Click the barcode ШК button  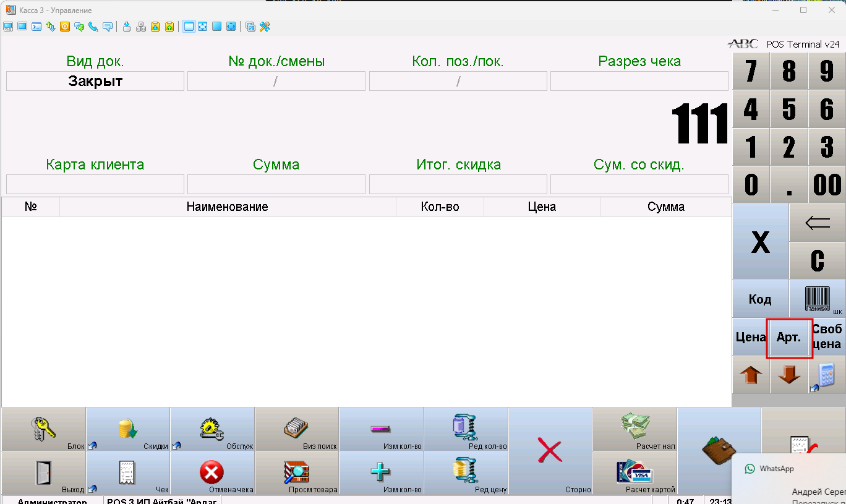tap(818, 299)
